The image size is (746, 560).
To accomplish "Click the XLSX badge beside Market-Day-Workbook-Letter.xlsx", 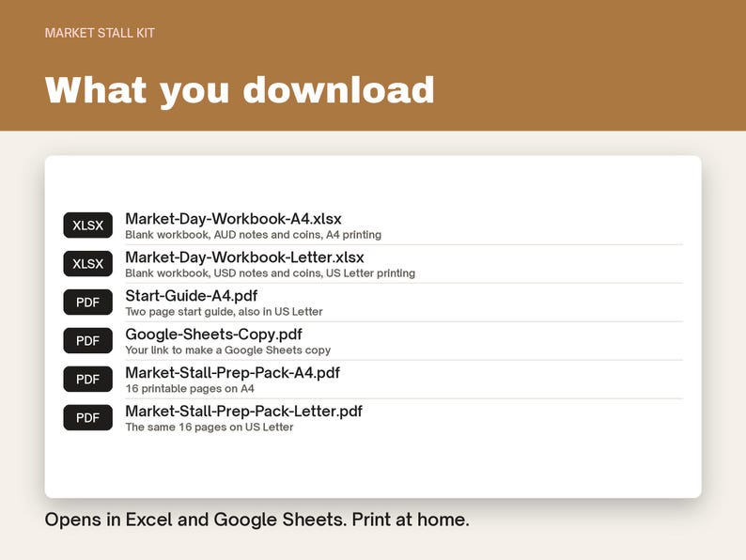I will [x=88, y=264].
